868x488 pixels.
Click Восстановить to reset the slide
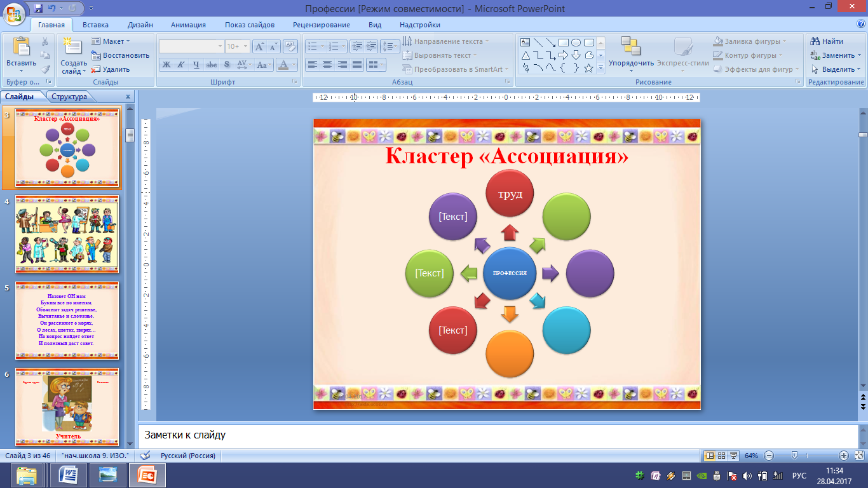point(120,55)
